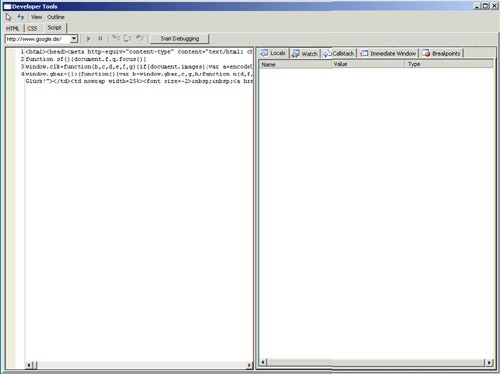
Task: Click the Step Out debugger icon
Action: point(140,38)
